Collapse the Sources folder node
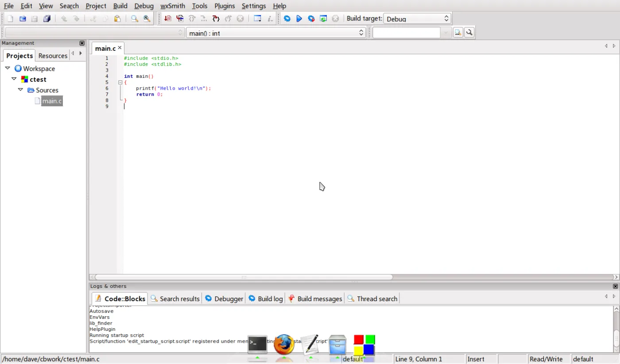 (x=20, y=89)
